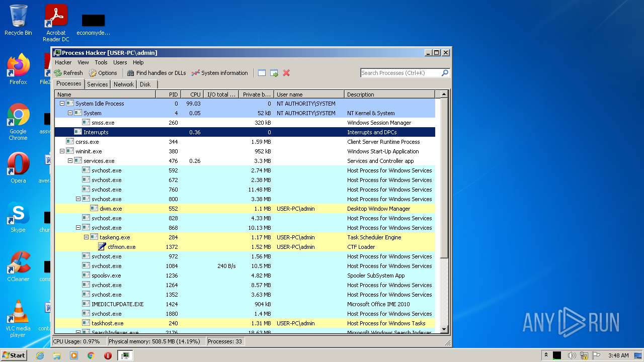Collapse the System process node
Screen dimensions: 644x362
click(x=70, y=113)
